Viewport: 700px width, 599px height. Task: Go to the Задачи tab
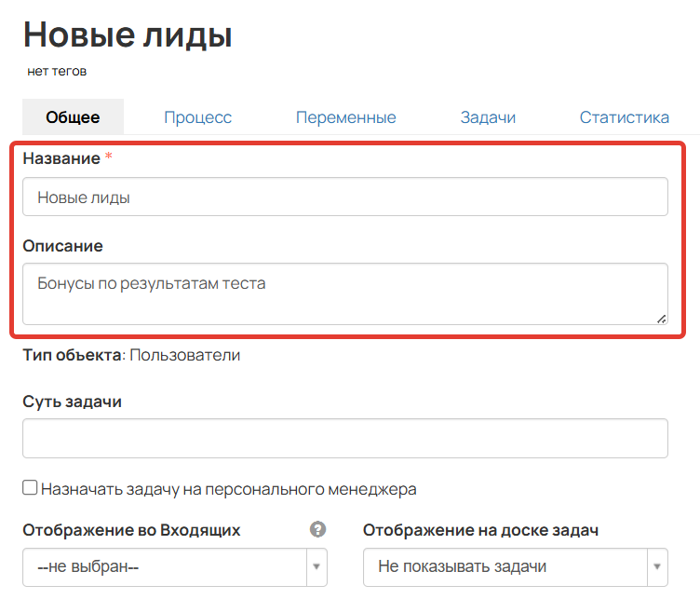[488, 118]
